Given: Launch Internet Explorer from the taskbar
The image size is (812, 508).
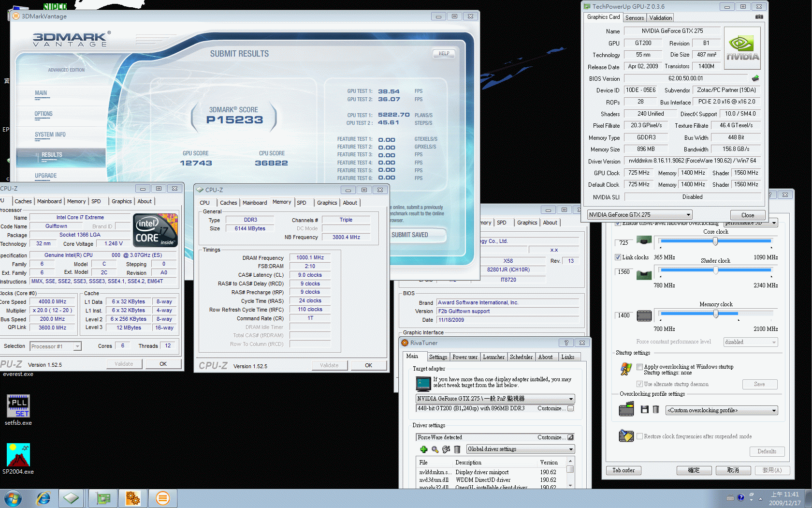Looking at the screenshot, I should [43, 498].
